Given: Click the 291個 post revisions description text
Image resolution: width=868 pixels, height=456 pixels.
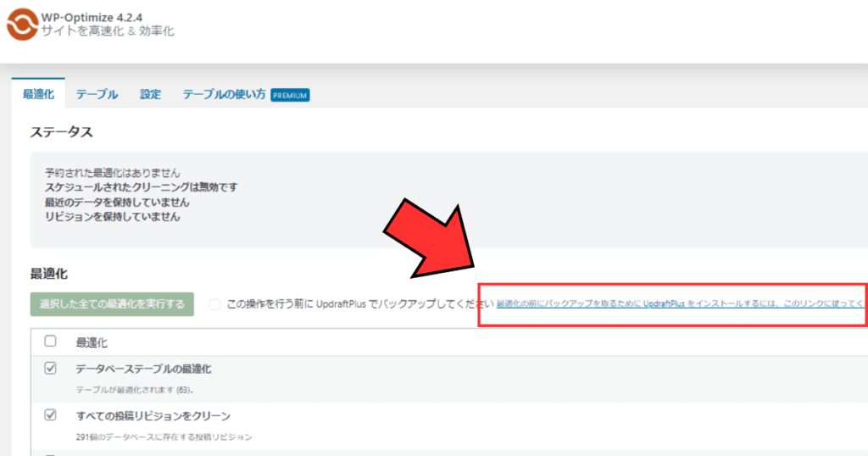Looking at the screenshot, I should point(164,437).
